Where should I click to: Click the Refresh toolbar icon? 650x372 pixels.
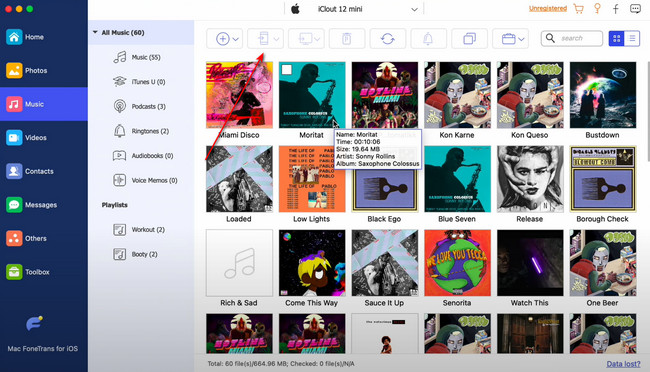tap(388, 39)
